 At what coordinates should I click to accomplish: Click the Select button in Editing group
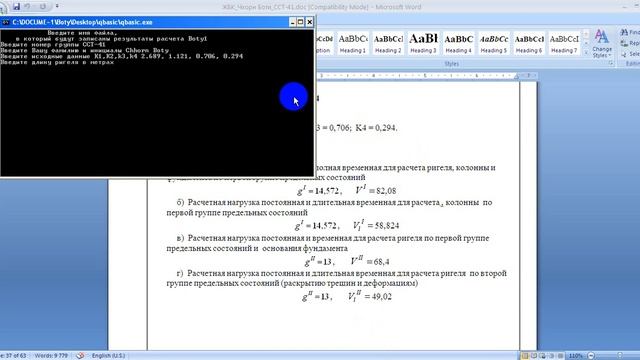coord(629,54)
